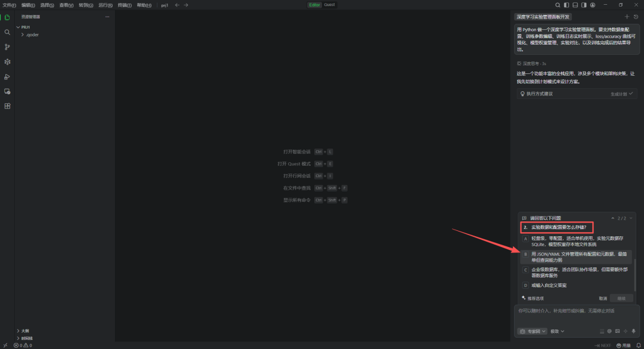Open the Extensions view in sidebar
Screen dimensions: 644x349
[7, 106]
